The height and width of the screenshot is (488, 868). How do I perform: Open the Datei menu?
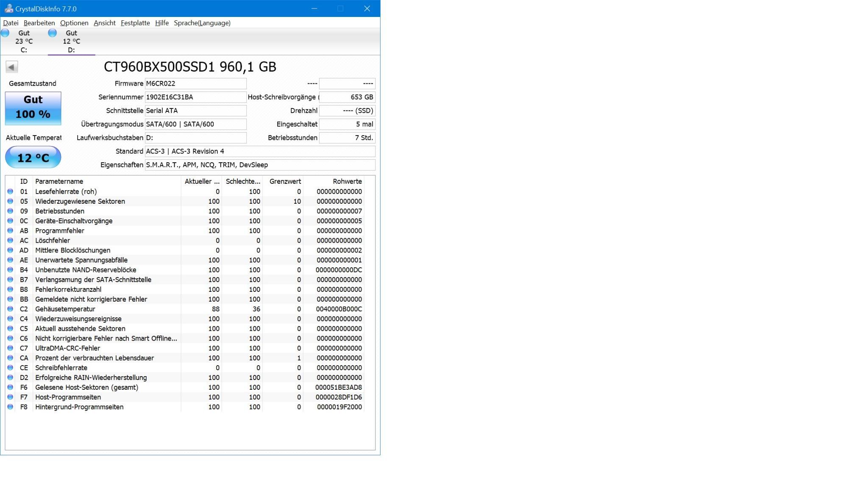tap(11, 23)
